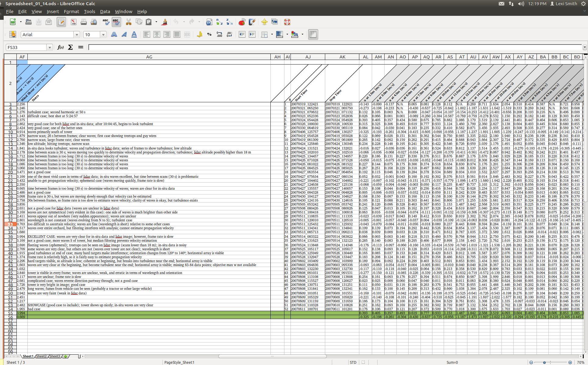
Task: Expand the Name Box FS33 dropdown
Action: (x=50, y=47)
